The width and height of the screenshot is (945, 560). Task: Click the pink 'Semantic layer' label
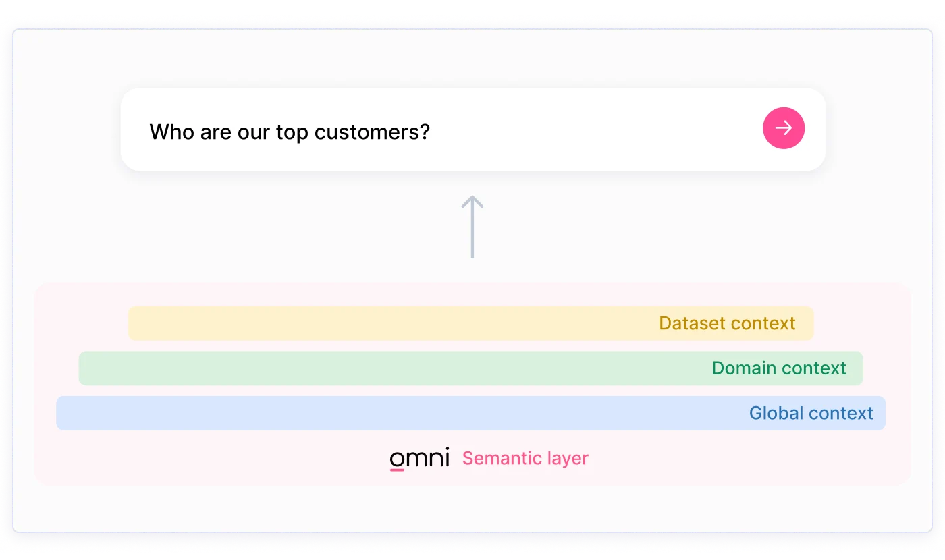[x=525, y=459]
